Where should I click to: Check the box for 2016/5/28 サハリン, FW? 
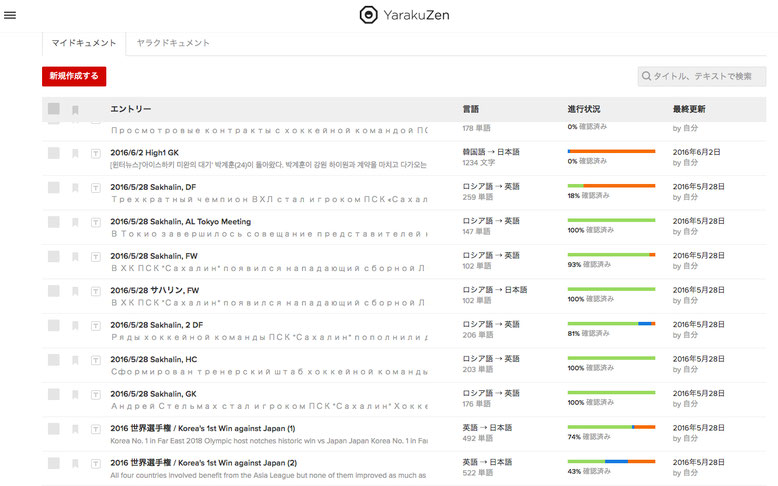pyautogui.click(x=54, y=290)
